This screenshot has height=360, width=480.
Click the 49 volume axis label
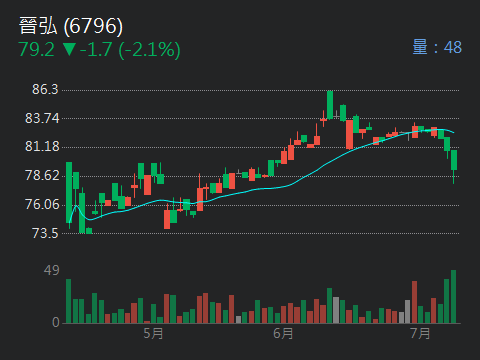[51, 270]
